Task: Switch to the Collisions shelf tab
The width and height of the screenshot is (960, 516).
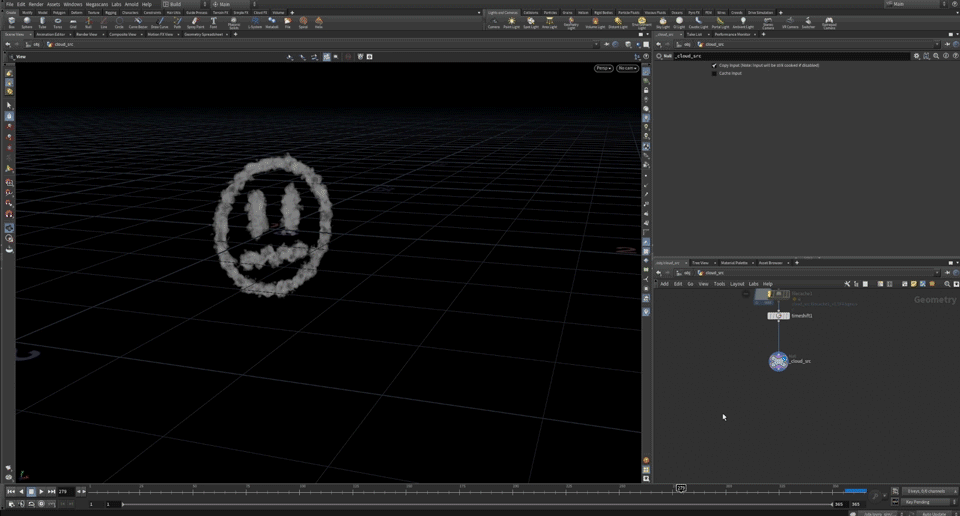Action: tap(531, 12)
